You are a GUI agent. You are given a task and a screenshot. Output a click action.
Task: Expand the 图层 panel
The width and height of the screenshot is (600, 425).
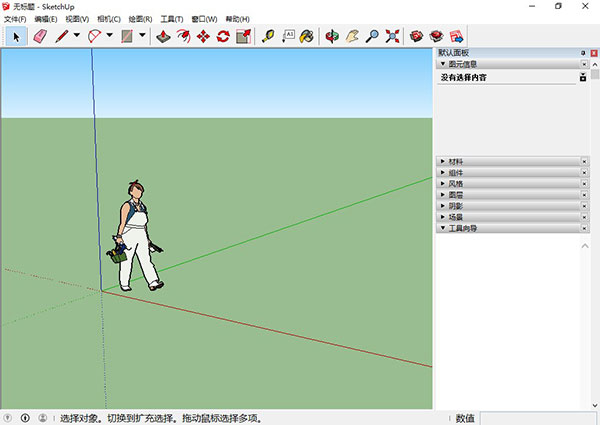click(x=443, y=195)
